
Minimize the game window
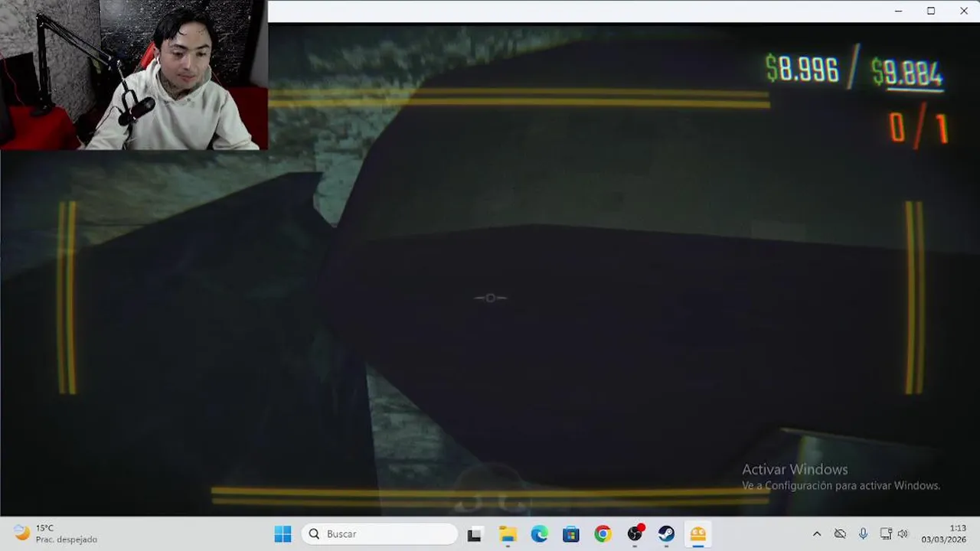click(898, 11)
